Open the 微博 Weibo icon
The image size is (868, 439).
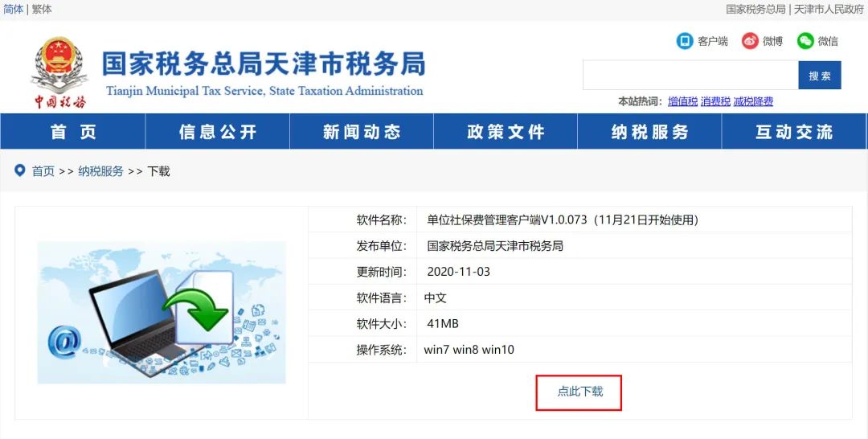coord(750,41)
